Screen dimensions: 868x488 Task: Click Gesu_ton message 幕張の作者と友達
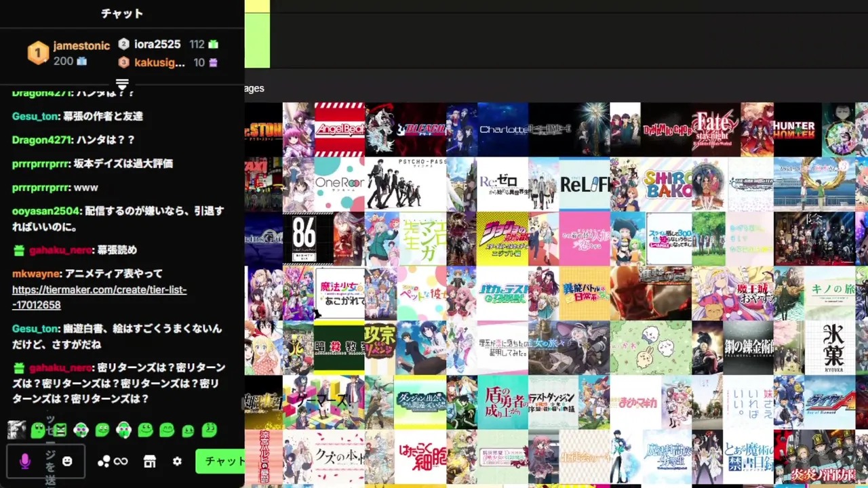[103, 116]
